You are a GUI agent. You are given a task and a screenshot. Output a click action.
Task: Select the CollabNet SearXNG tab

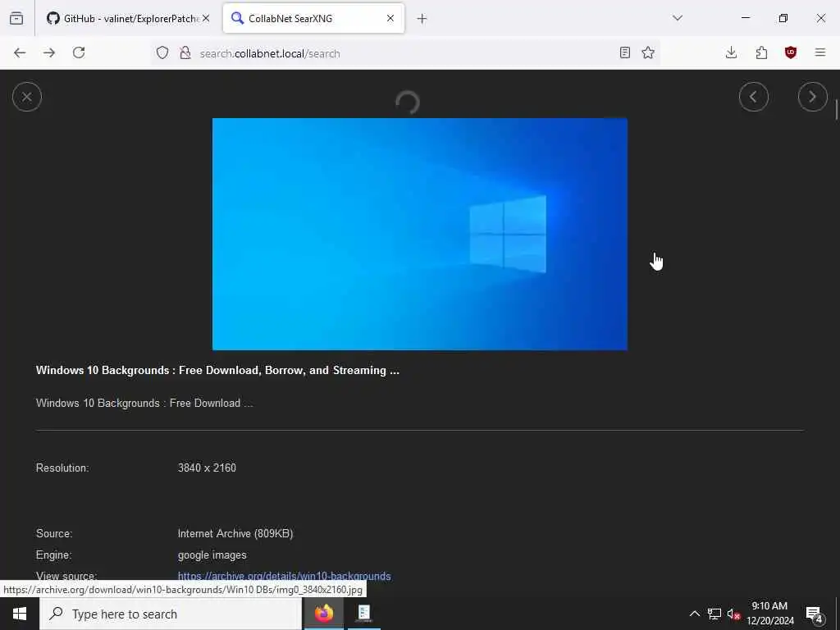(313, 18)
